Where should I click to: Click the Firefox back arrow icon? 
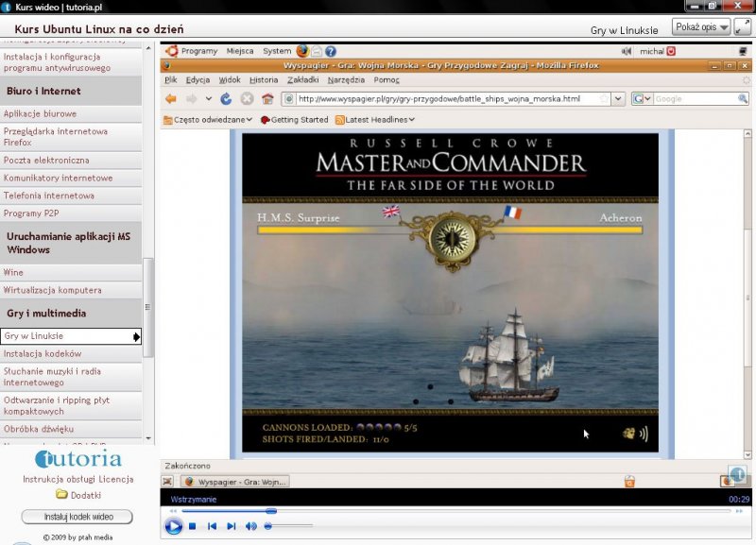[x=171, y=99]
